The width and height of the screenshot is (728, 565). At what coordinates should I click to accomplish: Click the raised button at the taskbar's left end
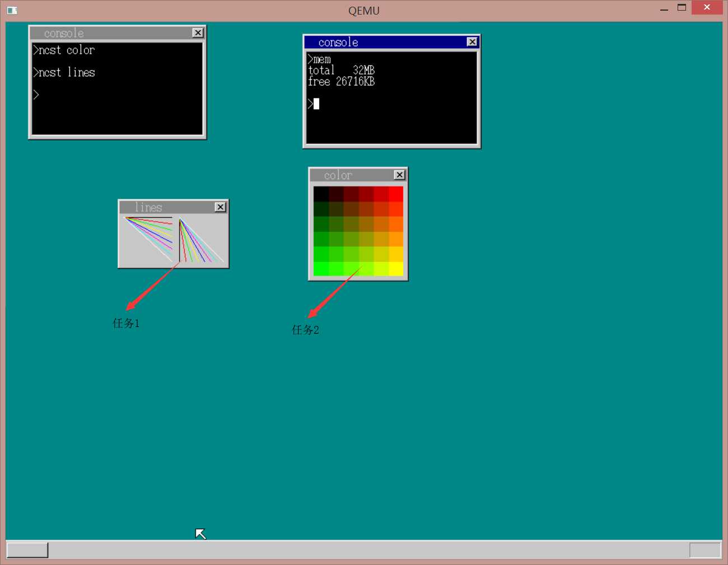point(27,550)
